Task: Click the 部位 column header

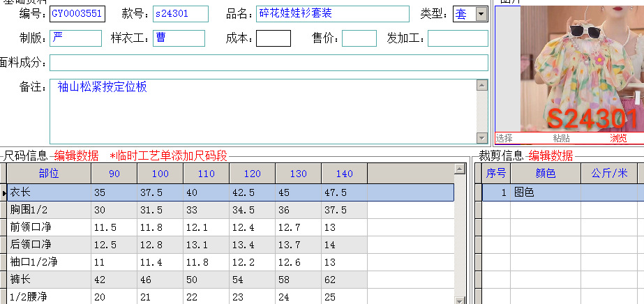Action: click(49, 174)
